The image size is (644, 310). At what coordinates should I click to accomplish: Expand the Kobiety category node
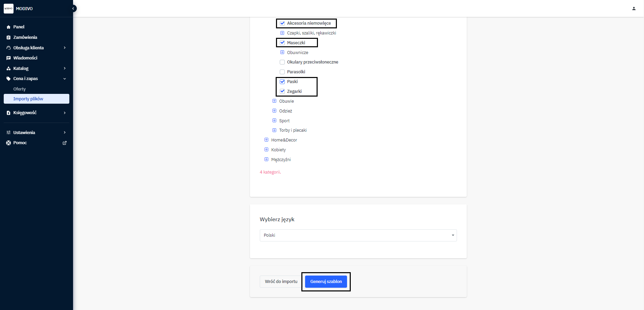click(x=267, y=150)
